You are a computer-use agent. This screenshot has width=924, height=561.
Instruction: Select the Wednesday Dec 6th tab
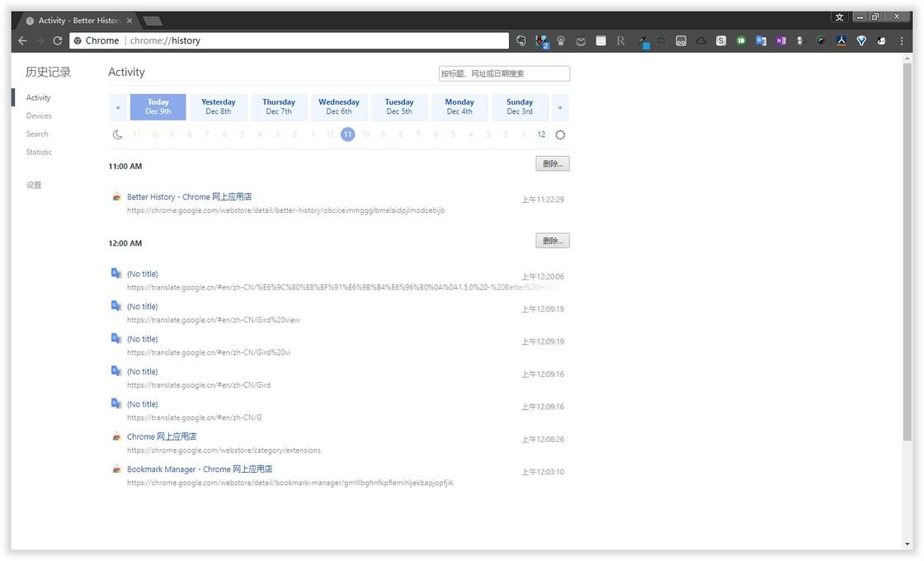point(339,106)
